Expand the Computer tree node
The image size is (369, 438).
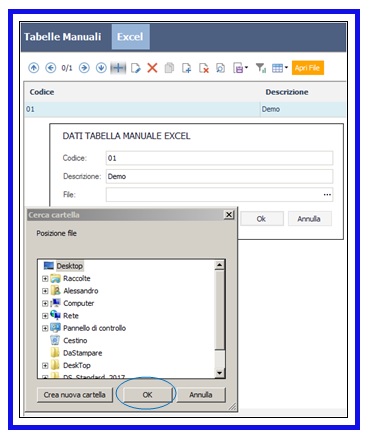(x=45, y=303)
